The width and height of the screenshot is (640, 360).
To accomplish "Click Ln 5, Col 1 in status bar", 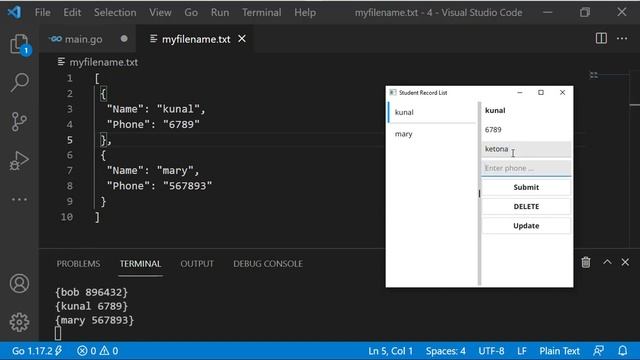I will point(390,351).
